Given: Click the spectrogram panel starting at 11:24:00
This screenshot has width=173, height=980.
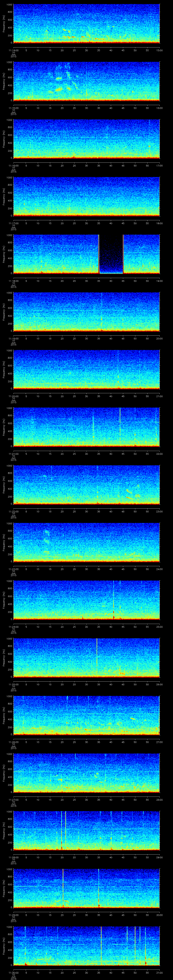Looking at the screenshot, I should point(86,600).
